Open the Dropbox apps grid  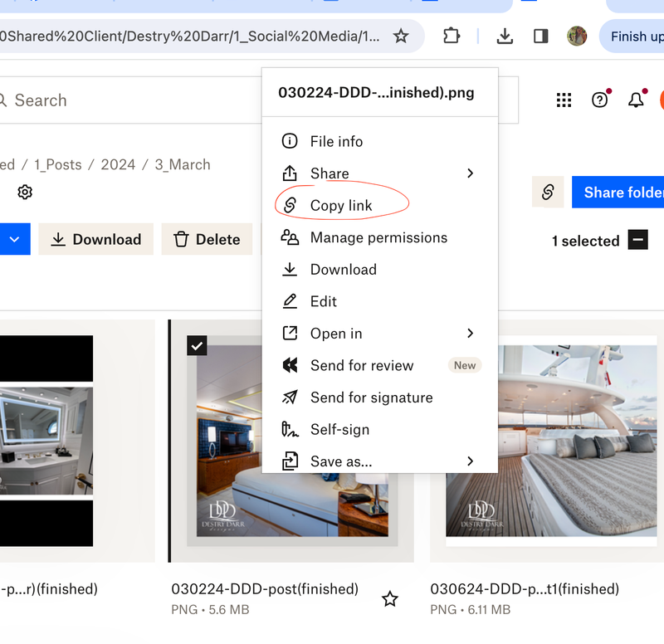[564, 100]
